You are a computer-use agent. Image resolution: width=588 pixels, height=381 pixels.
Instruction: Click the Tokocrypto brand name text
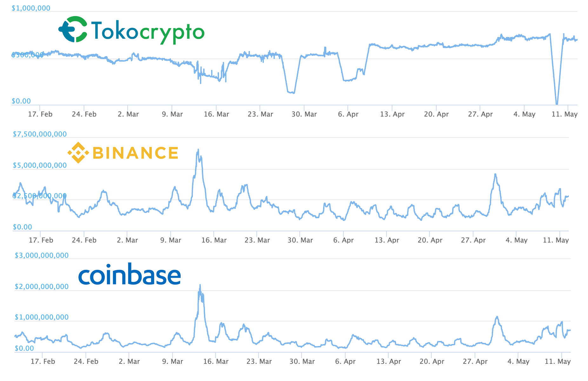[148, 32]
